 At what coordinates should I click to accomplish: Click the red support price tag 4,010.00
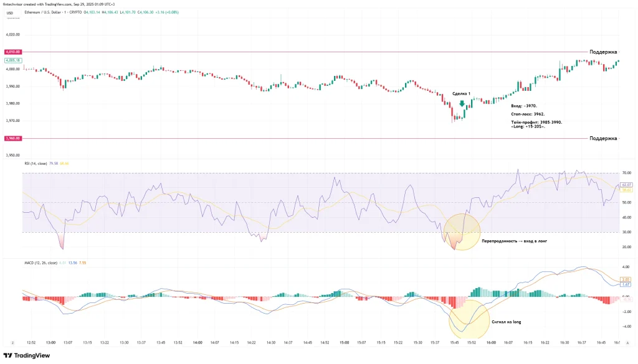click(x=12, y=52)
